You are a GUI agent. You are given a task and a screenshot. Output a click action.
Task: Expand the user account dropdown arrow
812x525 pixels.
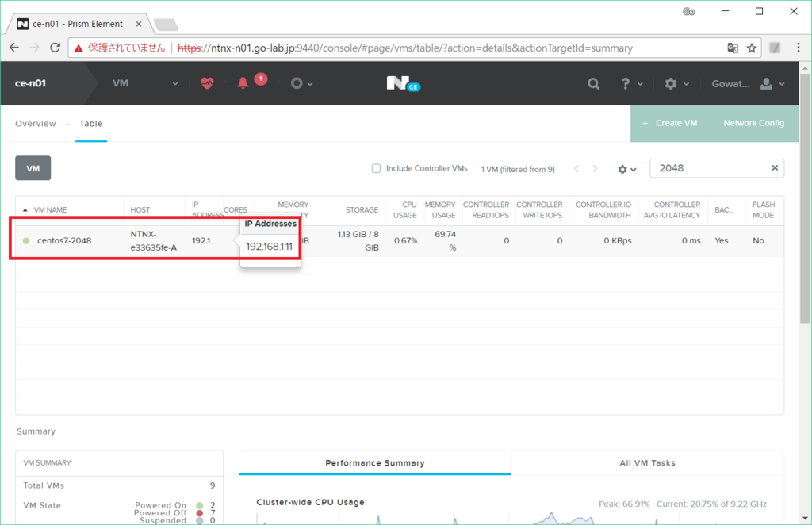(x=782, y=83)
